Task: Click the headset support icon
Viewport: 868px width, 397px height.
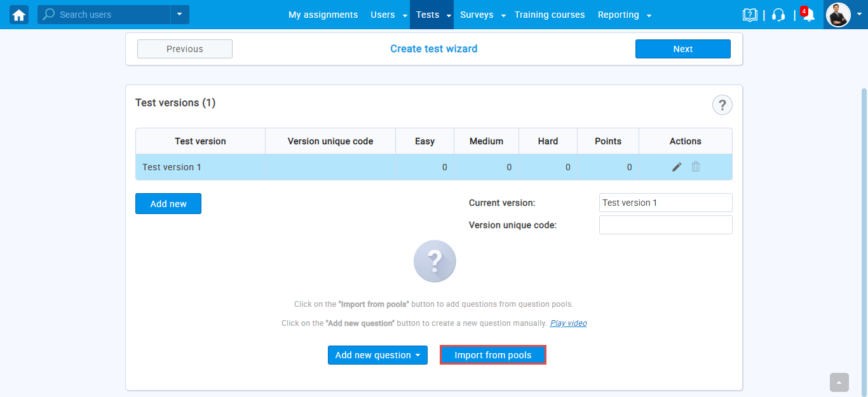Action: coord(778,15)
